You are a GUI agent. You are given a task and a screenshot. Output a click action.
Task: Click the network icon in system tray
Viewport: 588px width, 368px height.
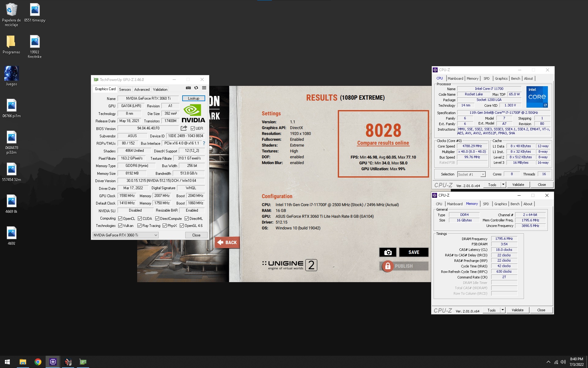click(x=556, y=362)
